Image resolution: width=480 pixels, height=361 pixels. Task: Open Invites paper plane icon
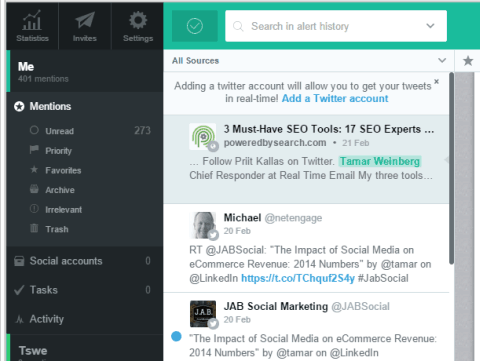[85, 20]
